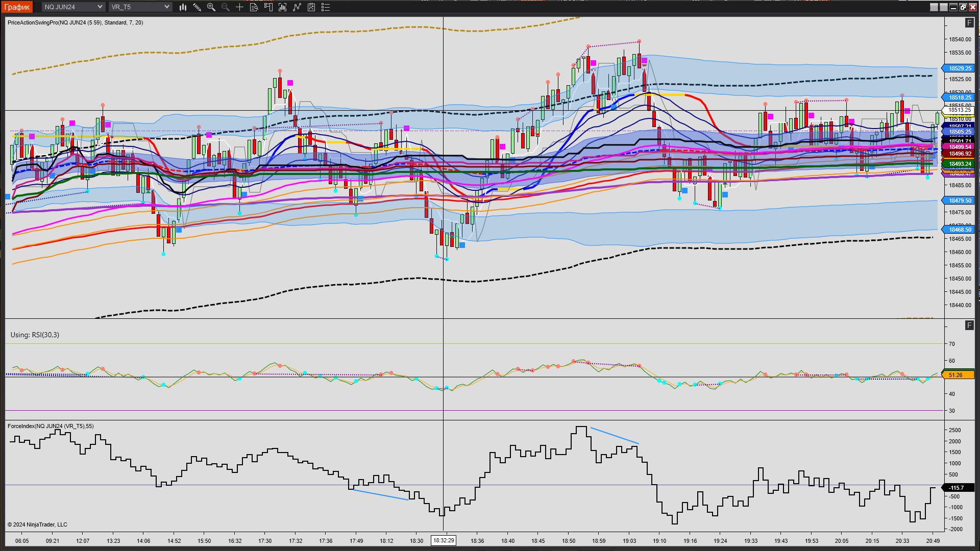The width and height of the screenshot is (980, 551).
Task: Click the 14:06 time axis label
Action: (143, 541)
